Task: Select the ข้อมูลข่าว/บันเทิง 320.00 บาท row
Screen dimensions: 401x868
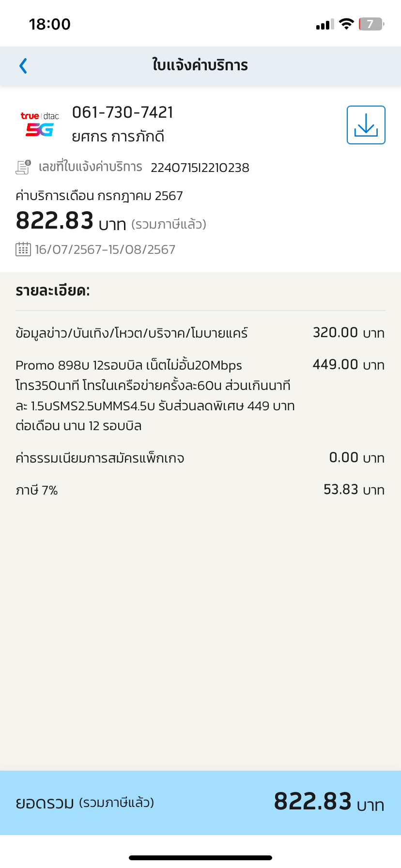Action: (x=200, y=333)
